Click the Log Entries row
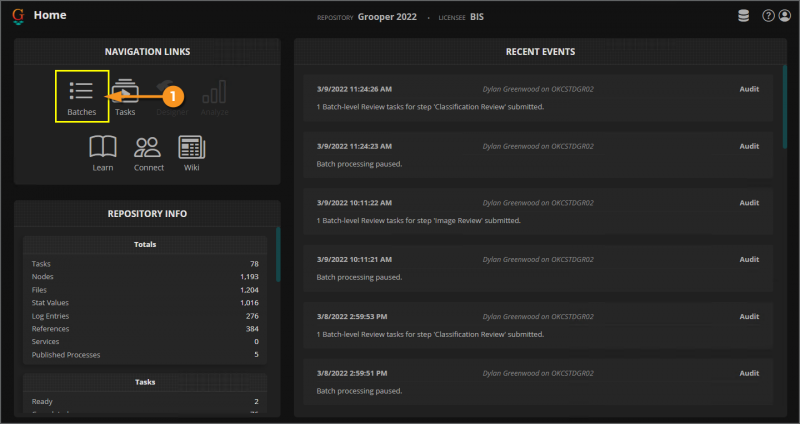This screenshot has height=424, width=800. (145, 316)
